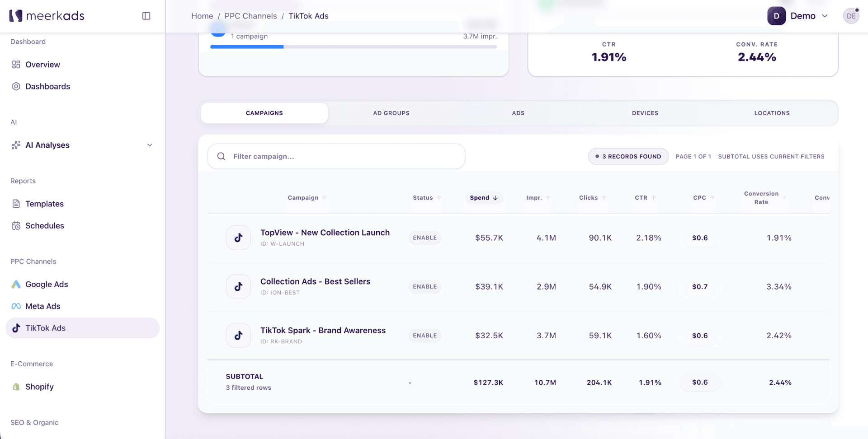
Task: Sort by CPC column
Action: tap(703, 198)
